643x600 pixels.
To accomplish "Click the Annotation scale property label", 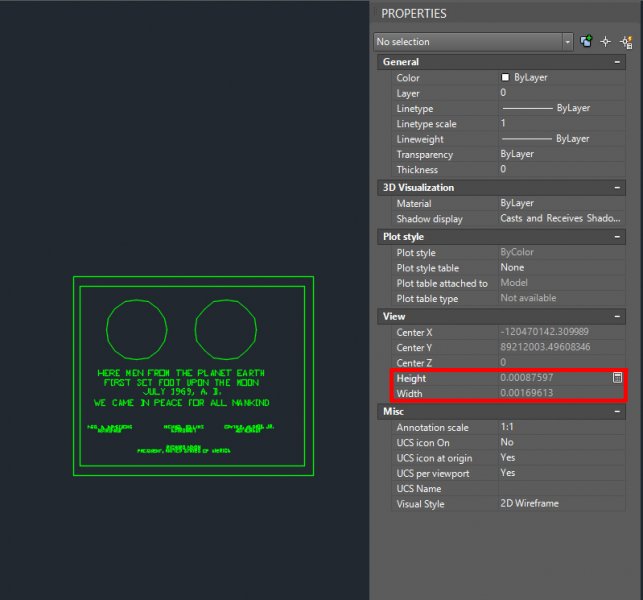I will 432,427.
